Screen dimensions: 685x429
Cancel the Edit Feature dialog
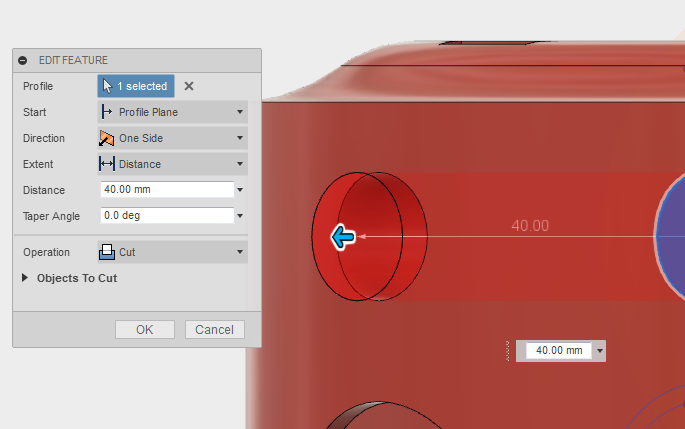214,329
